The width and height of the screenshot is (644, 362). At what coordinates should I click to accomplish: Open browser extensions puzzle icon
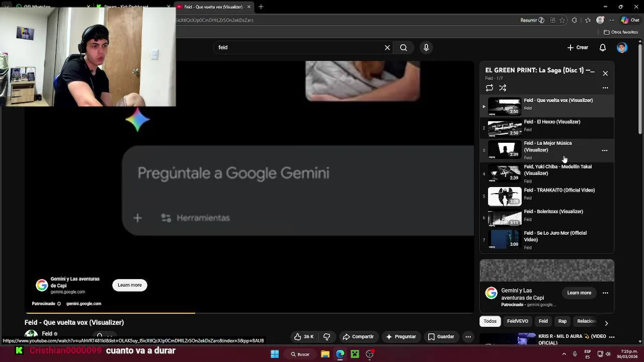(574, 20)
